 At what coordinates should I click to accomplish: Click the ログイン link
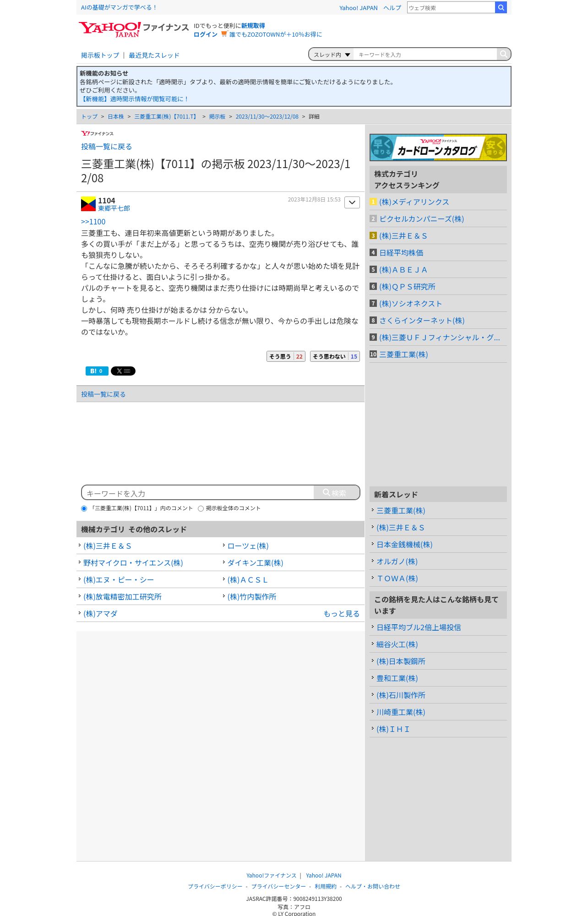click(x=206, y=34)
